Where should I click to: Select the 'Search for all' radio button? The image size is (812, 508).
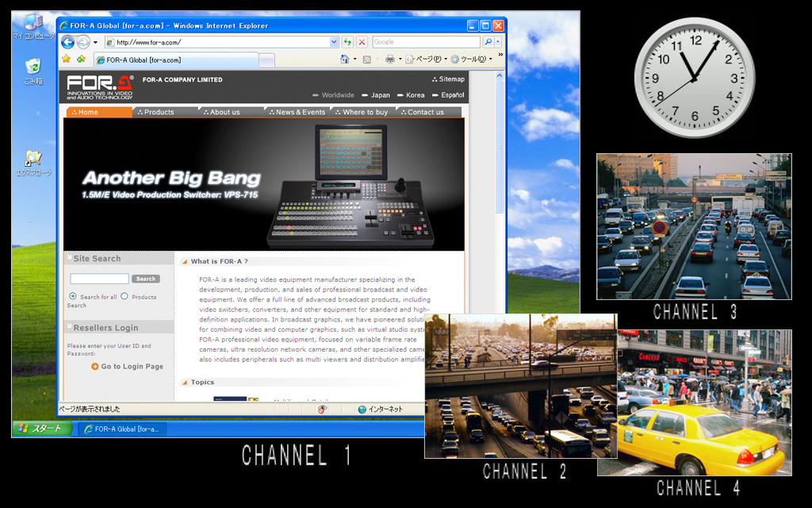click(73, 296)
